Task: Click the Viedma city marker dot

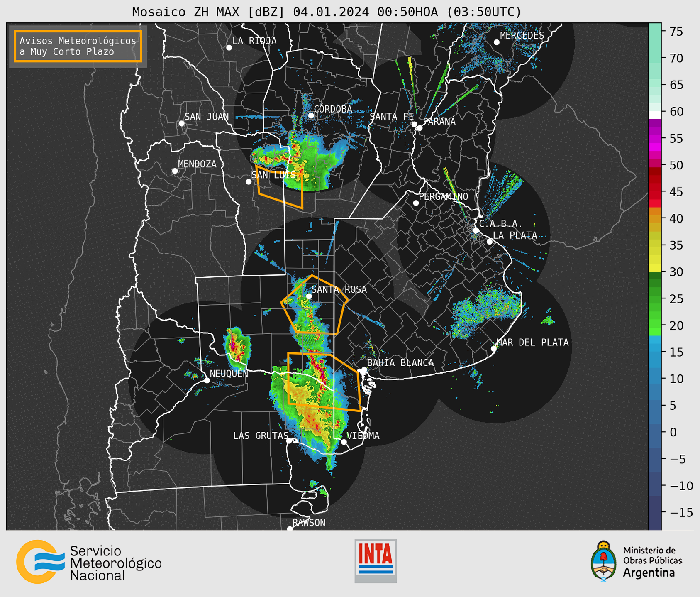Action: point(344,442)
